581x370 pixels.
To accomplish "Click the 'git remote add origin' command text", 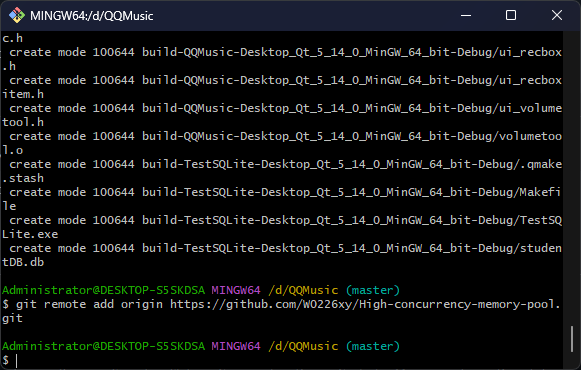I will point(89,304).
